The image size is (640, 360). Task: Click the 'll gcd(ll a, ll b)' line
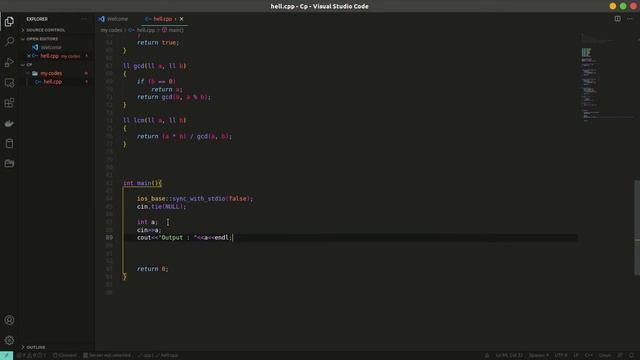point(154,66)
